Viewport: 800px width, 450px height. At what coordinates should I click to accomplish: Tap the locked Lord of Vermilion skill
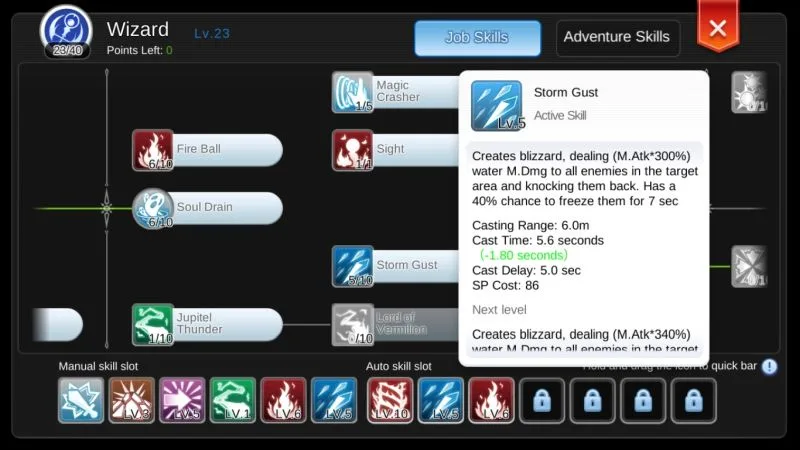tap(353, 324)
